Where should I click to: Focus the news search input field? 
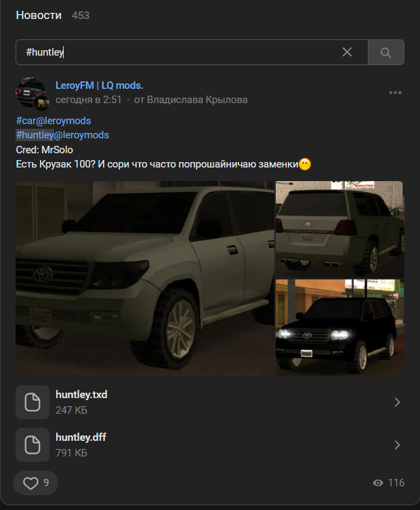click(192, 52)
